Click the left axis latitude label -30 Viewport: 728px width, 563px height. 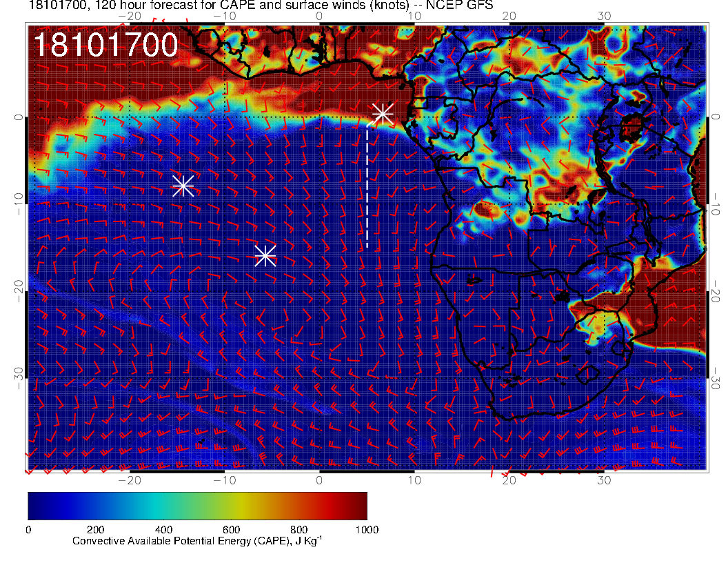(x=18, y=378)
